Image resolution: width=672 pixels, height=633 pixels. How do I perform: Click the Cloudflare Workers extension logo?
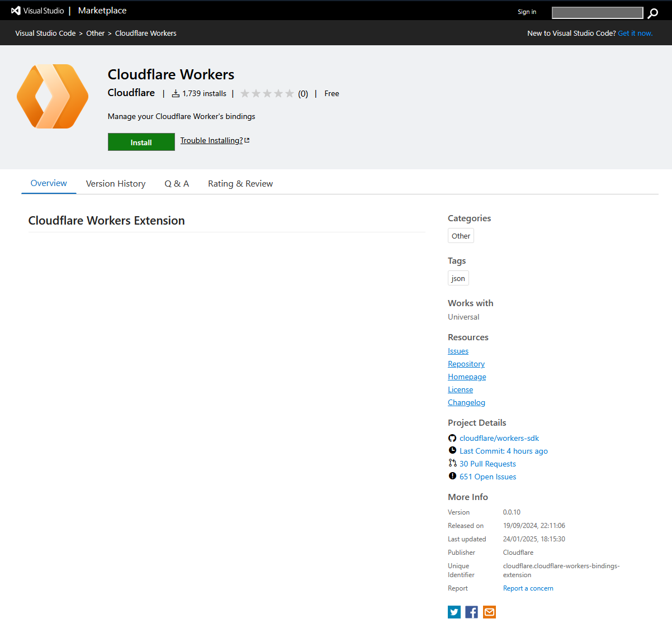[x=53, y=96]
